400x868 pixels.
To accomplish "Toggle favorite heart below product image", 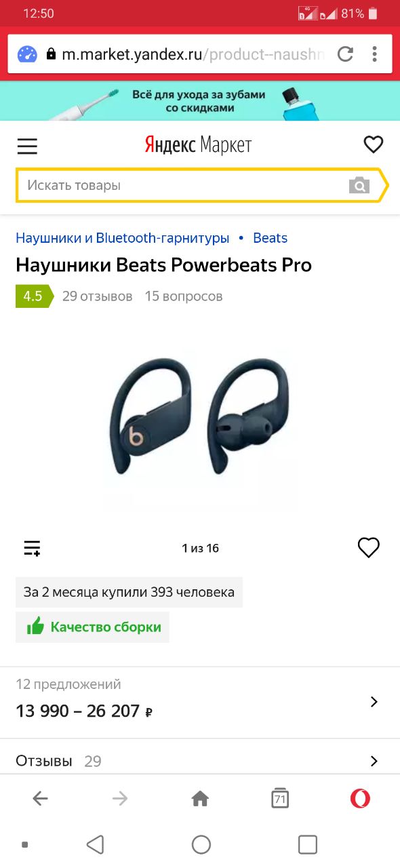I will 369,547.
